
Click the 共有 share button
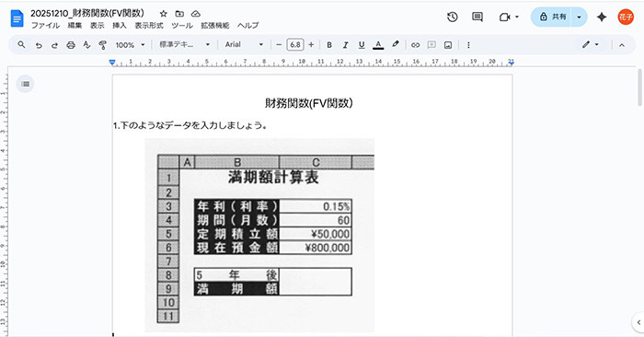click(552, 17)
